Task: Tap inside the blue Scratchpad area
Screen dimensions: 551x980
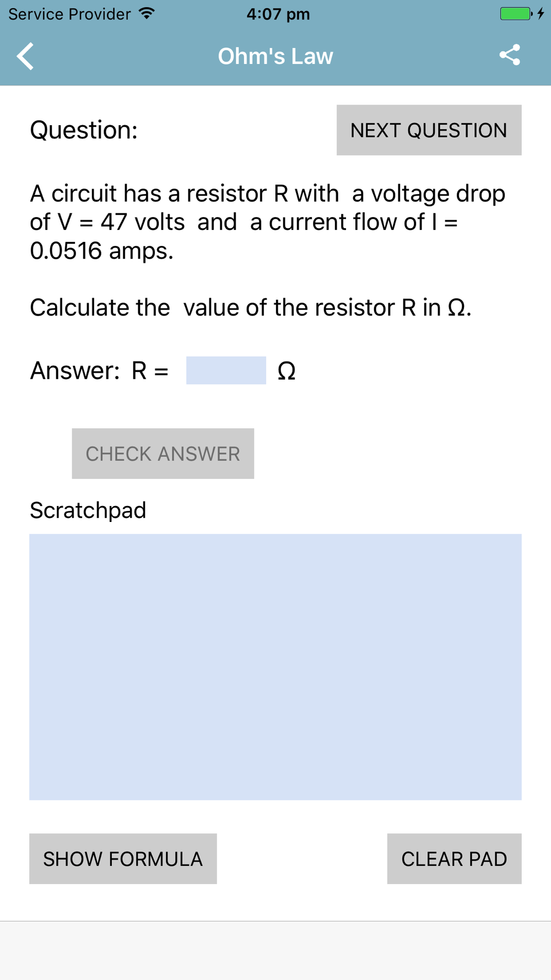Action: (275, 667)
